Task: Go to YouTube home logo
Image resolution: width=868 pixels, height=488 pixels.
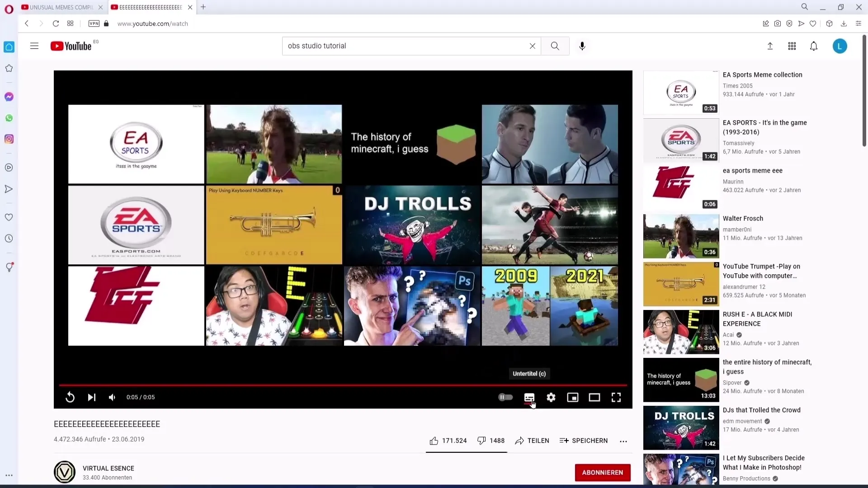Action: pyautogui.click(x=71, y=46)
